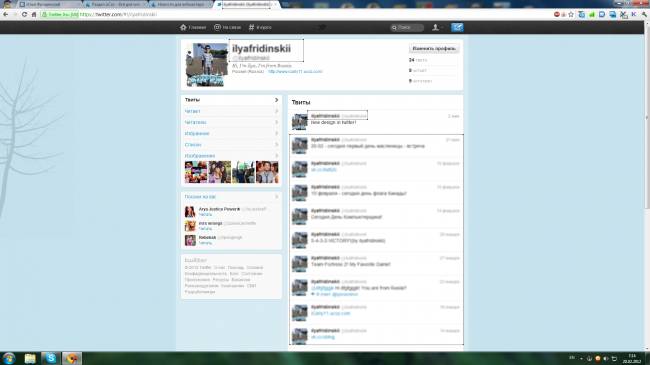
Task: Click the chevron on the Изображения row
Action: point(276,156)
